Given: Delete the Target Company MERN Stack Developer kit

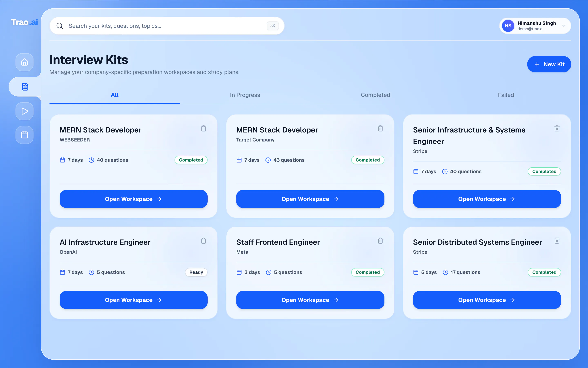Looking at the screenshot, I should 380,129.
